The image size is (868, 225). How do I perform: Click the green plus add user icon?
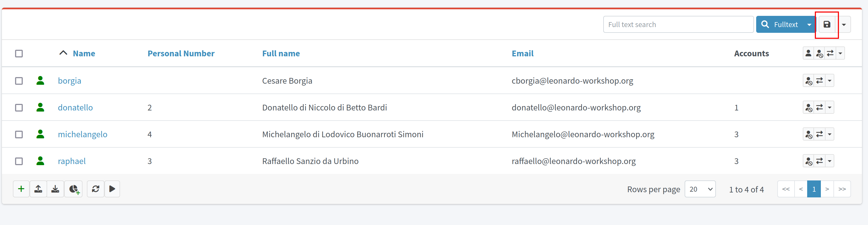click(x=21, y=189)
